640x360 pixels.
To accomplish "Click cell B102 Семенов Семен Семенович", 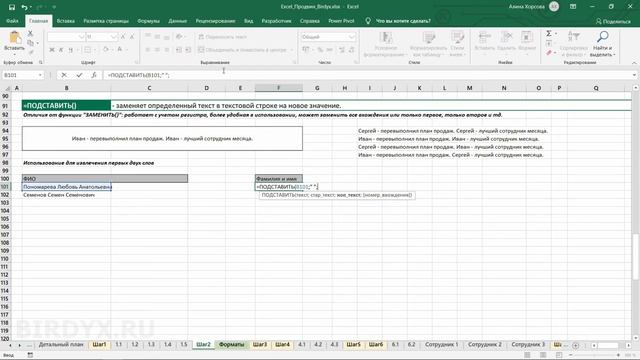I will click(66, 195).
